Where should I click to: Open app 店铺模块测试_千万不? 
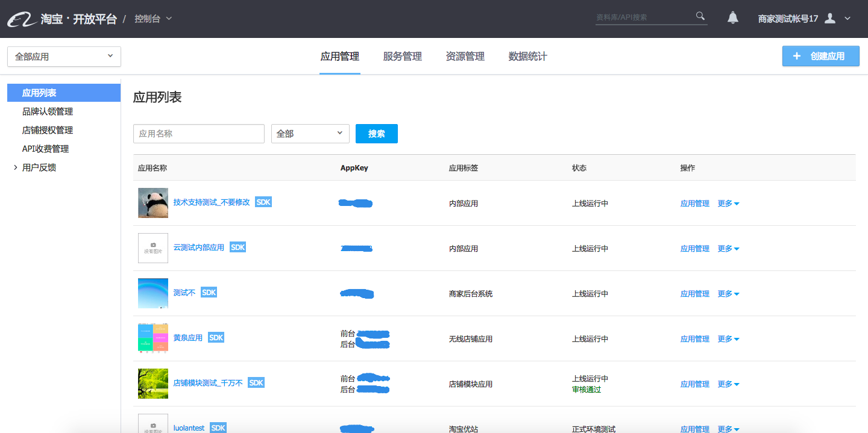click(x=208, y=383)
